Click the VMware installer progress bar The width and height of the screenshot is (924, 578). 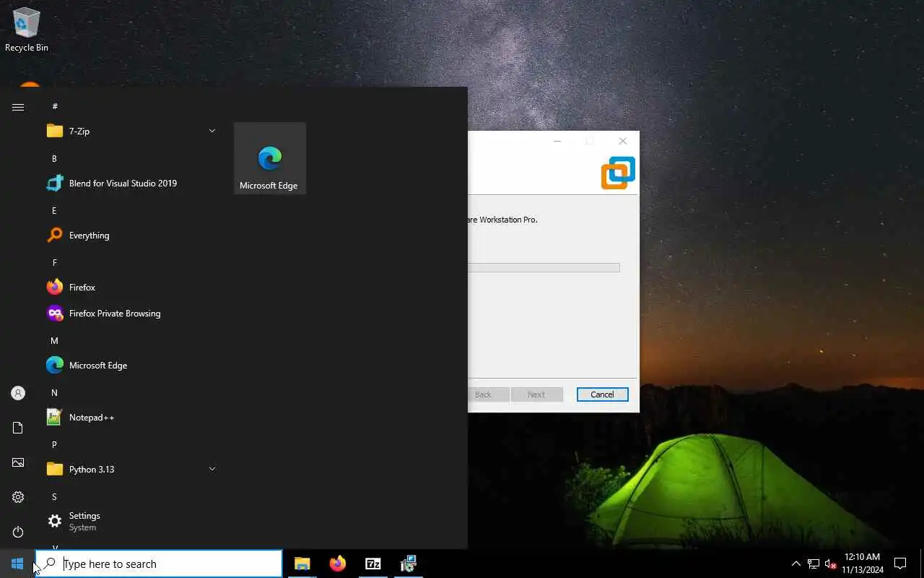pyautogui.click(x=544, y=267)
